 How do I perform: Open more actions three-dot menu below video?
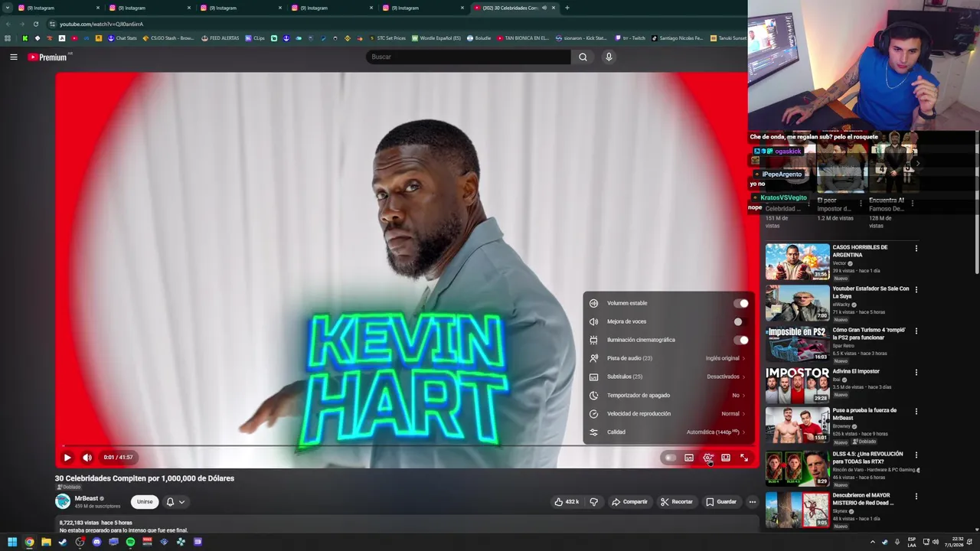[753, 502]
